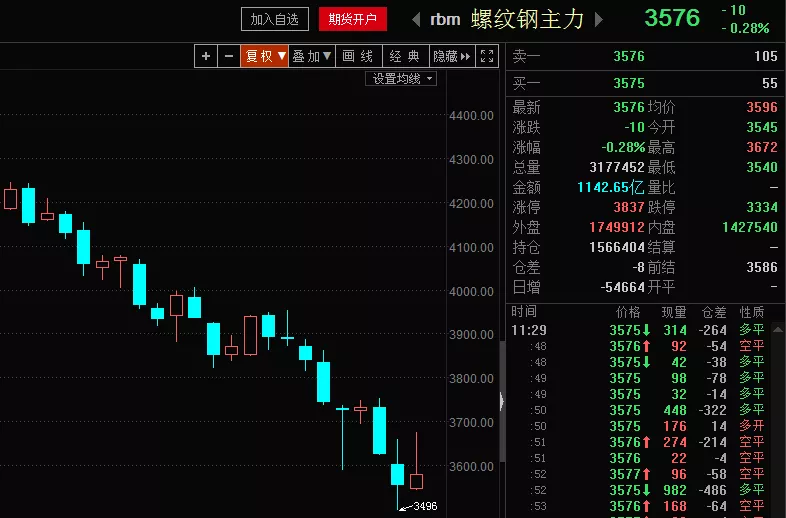Viewport: 786px width, 518px height.
Task: Zoom out chart with minus button
Action: pos(229,56)
